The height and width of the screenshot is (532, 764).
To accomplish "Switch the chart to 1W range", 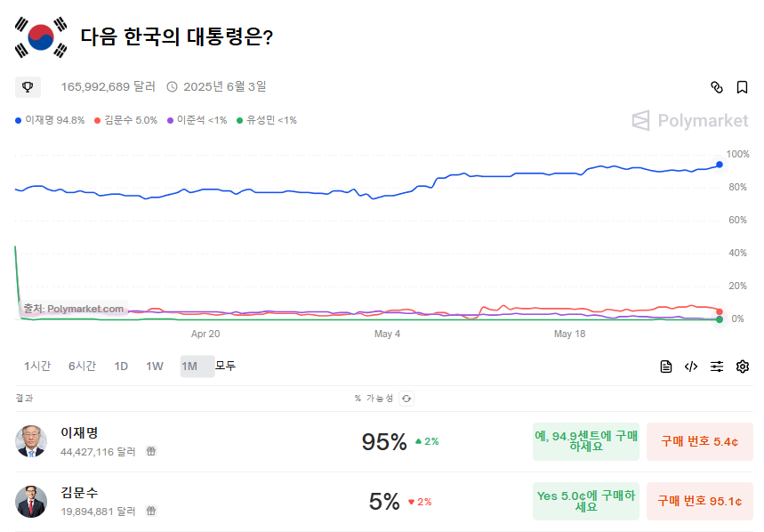I will click(x=155, y=367).
